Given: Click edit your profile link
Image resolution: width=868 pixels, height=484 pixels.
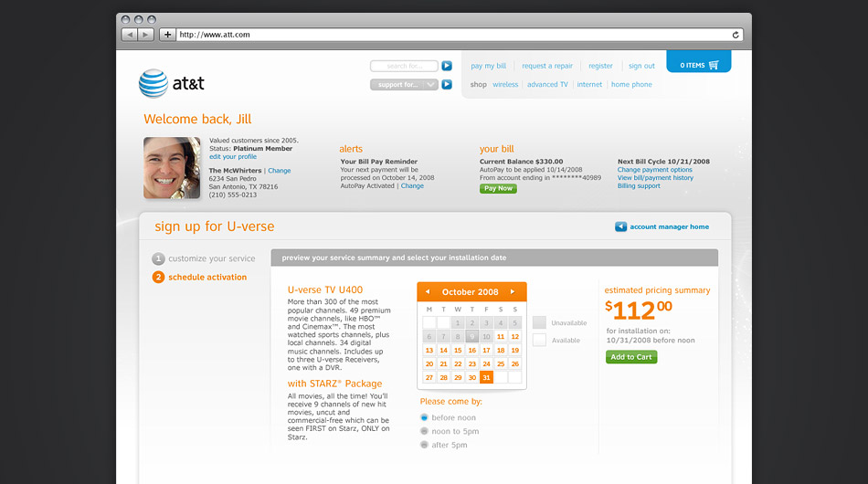Looking at the screenshot, I should point(233,156).
